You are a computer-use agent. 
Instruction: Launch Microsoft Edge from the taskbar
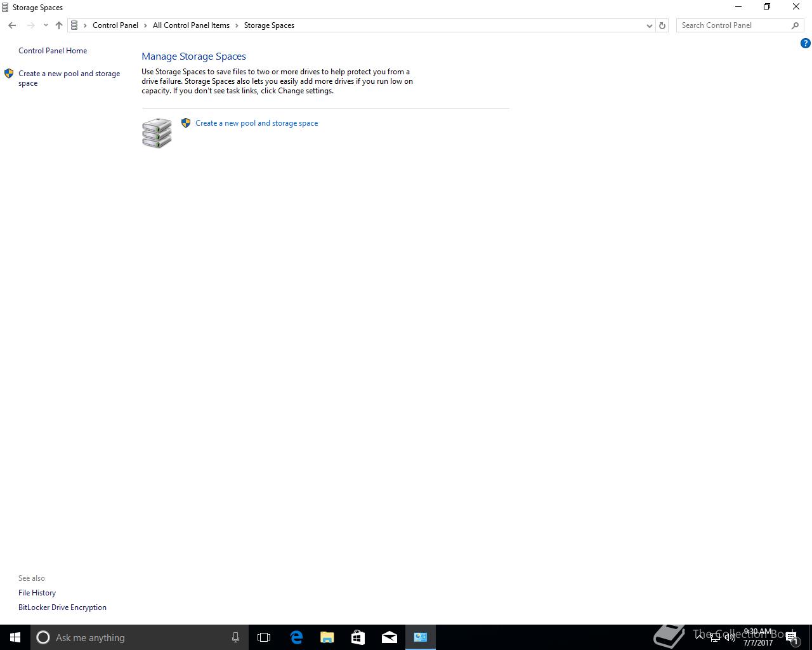(x=296, y=637)
